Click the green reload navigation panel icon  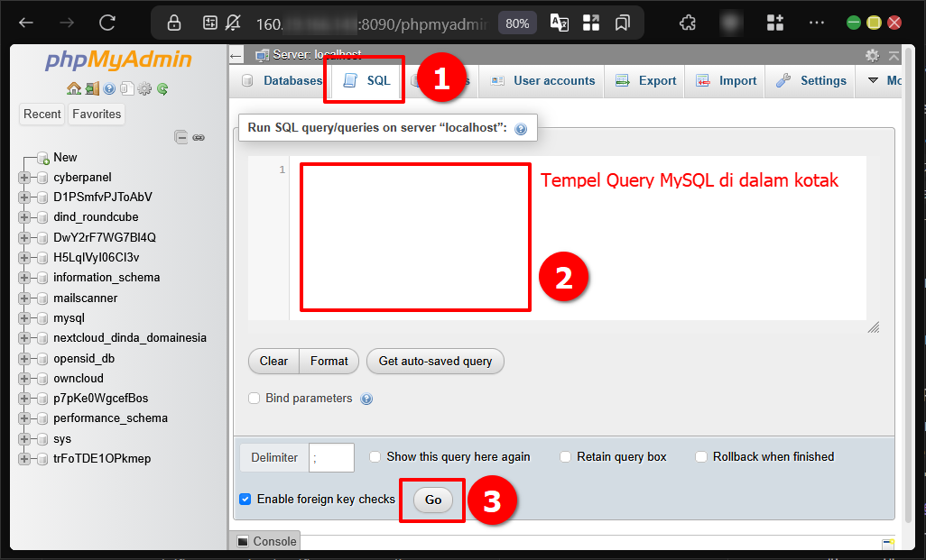[x=162, y=88]
